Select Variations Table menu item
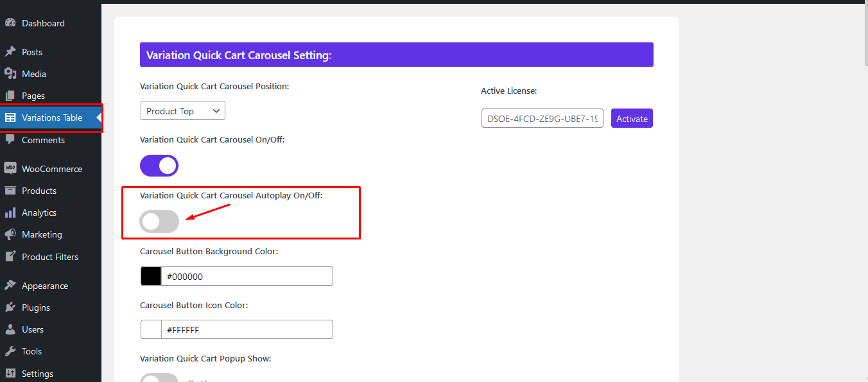Viewport: 868px width, 382px height. [51, 117]
